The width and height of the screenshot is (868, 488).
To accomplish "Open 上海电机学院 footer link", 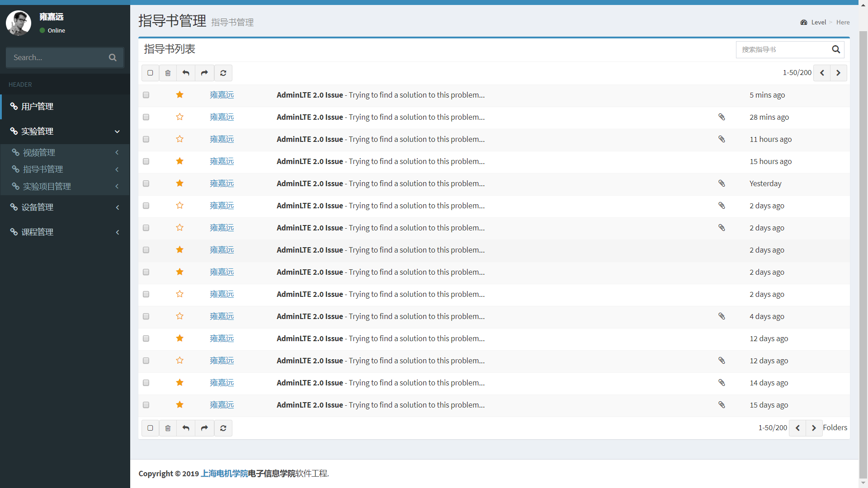I will [224, 474].
